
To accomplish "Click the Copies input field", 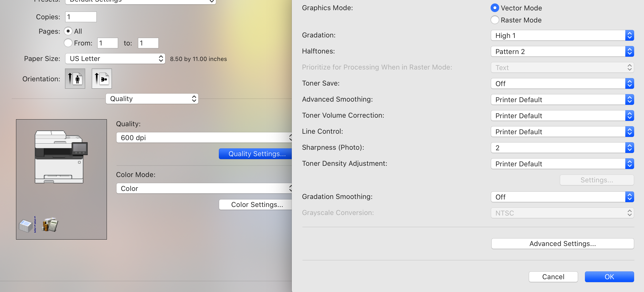I will click(x=81, y=17).
